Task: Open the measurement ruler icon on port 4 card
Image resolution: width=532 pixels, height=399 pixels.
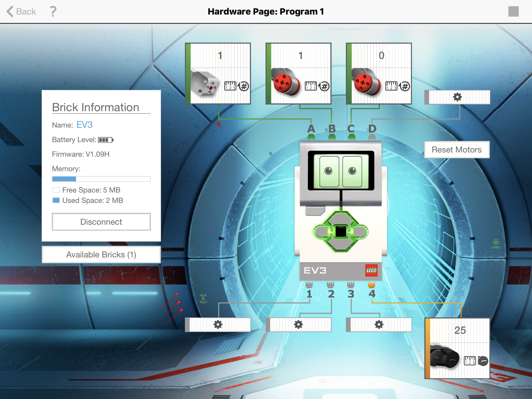Action: [x=470, y=361]
